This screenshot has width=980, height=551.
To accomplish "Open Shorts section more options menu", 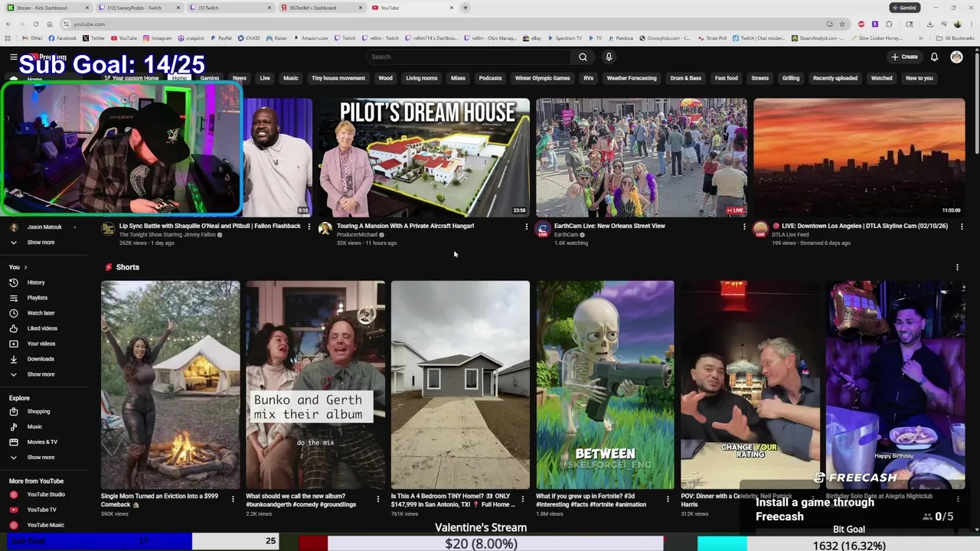I will [x=957, y=267].
